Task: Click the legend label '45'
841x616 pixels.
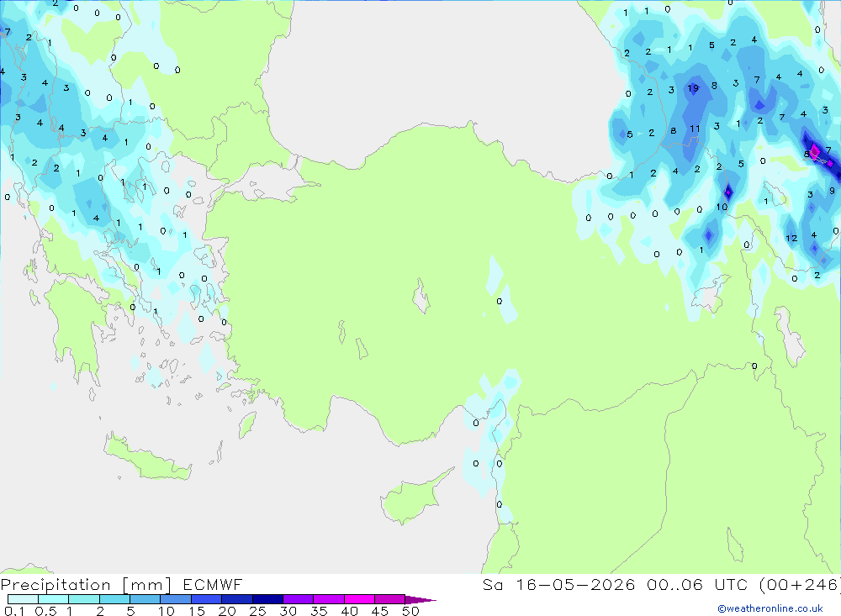Action: (x=380, y=611)
